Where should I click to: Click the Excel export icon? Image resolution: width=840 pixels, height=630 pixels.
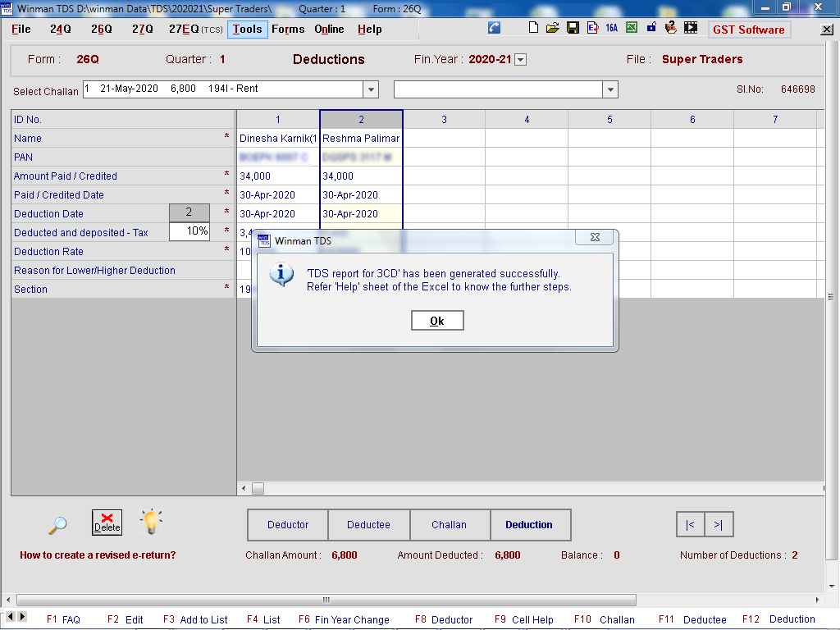[632, 28]
